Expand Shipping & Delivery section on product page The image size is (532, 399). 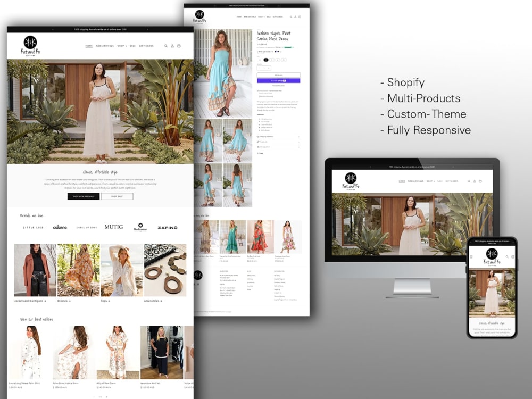tap(278, 137)
